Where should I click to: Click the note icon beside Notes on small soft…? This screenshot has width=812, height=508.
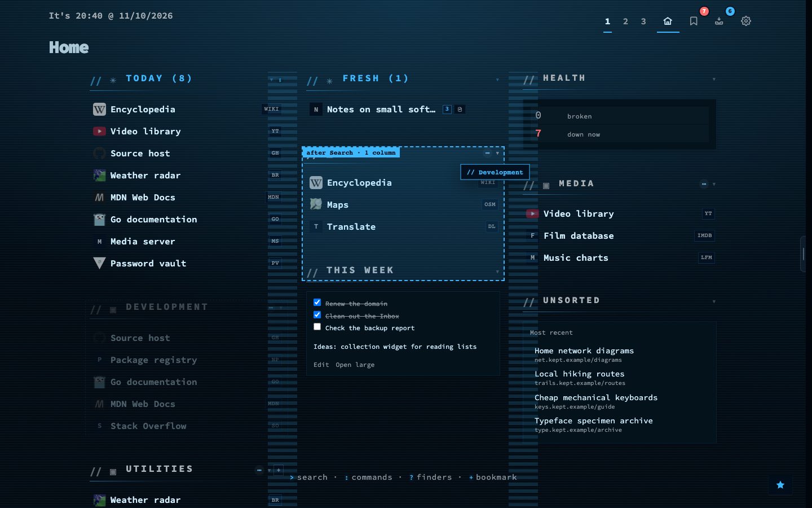460,110
